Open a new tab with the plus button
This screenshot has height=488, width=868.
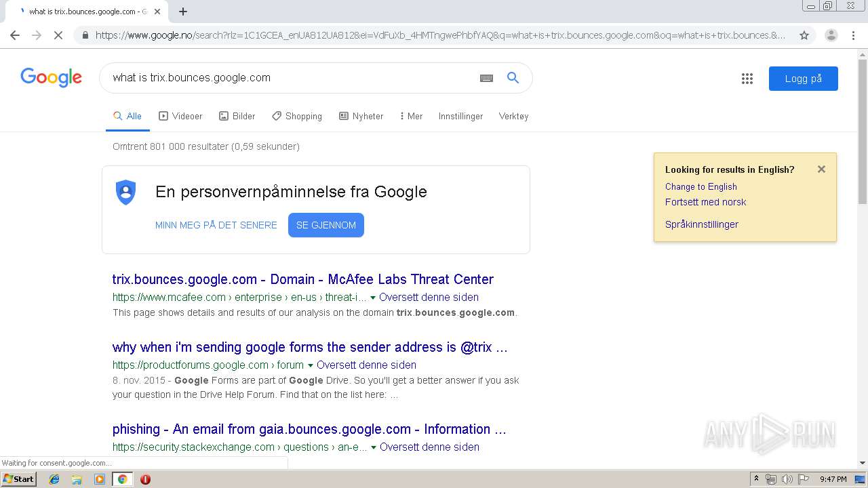(x=183, y=12)
